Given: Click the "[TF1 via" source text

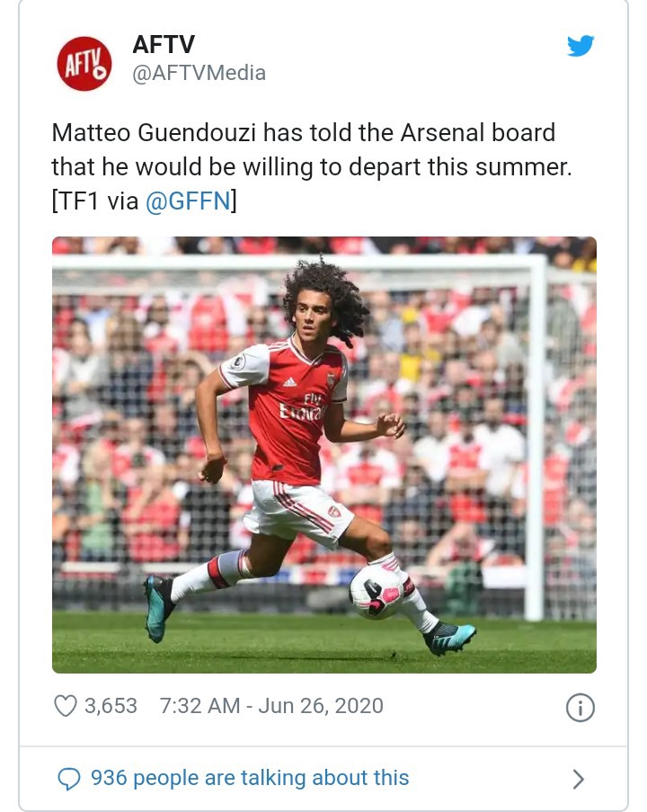Looking at the screenshot, I should pyautogui.click(x=95, y=201).
